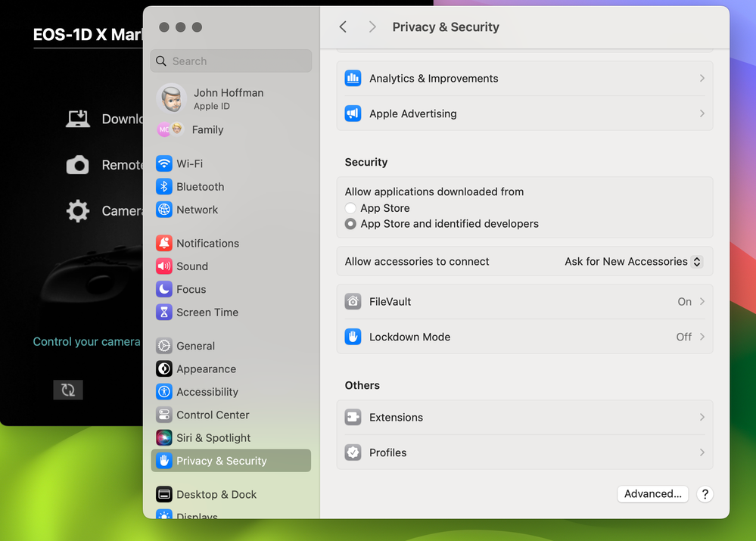The height and width of the screenshot is (541, 756).
Task: Click the Advanced… button
Action: (652, 493)
